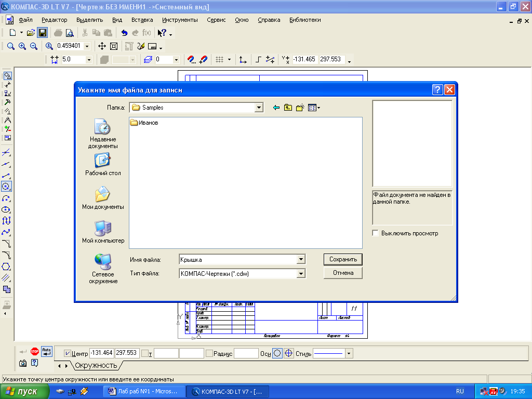
Task: Click the local coordinate system icon
Action: pos(243,60)
